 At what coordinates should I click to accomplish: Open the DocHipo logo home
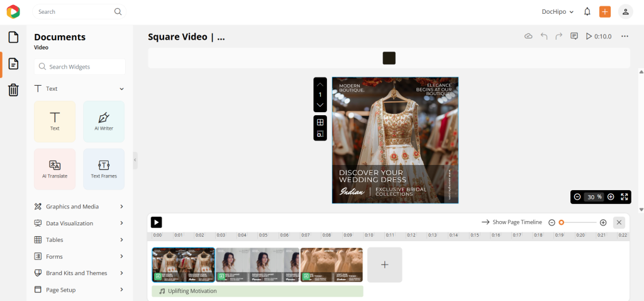point(13,11)
